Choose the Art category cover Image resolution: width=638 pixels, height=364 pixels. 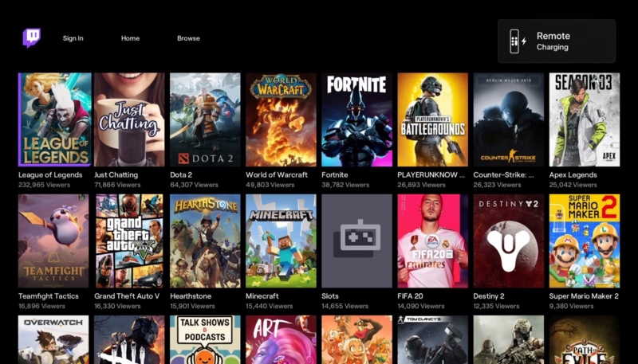(x=281, y=339)
